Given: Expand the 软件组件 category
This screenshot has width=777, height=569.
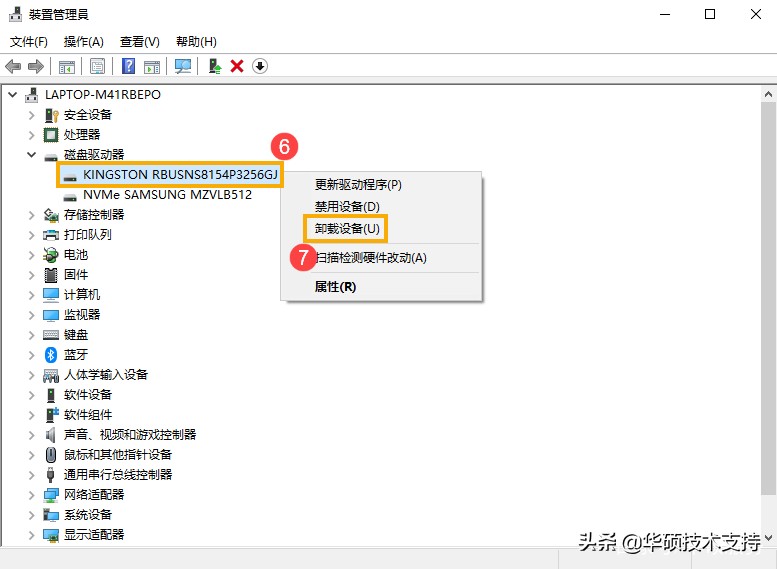Looking at the screenshot, I should coord(32,415).
